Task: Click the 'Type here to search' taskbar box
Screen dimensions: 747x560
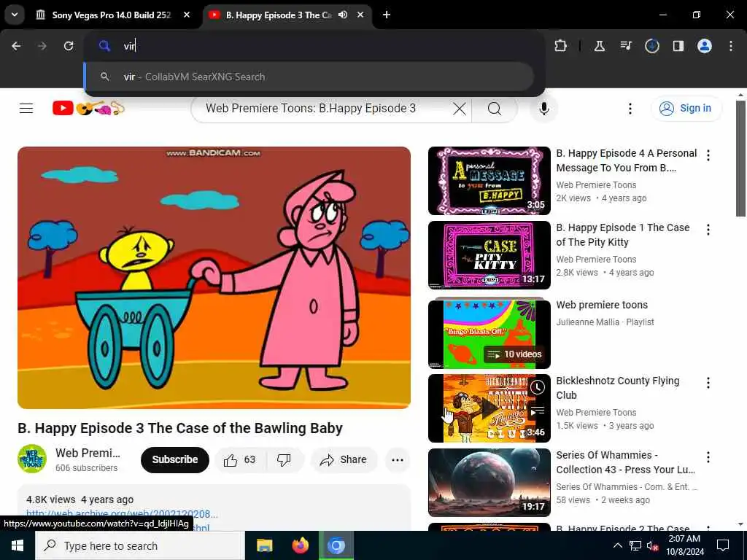Action: [139, 545]
